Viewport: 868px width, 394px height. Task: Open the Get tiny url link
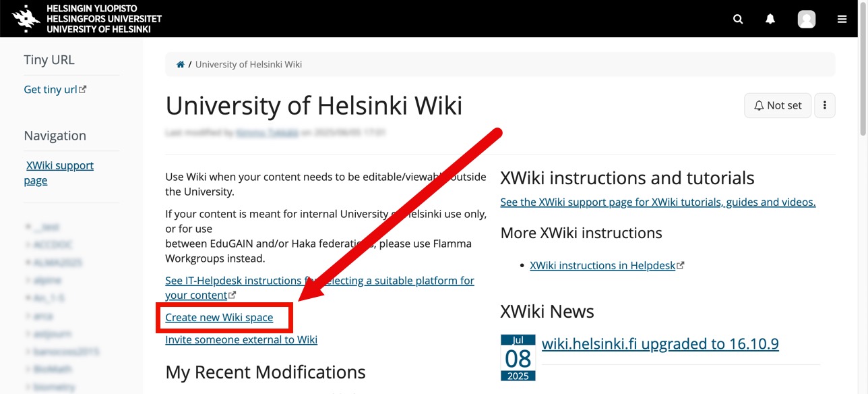click(x=51, y=90)
